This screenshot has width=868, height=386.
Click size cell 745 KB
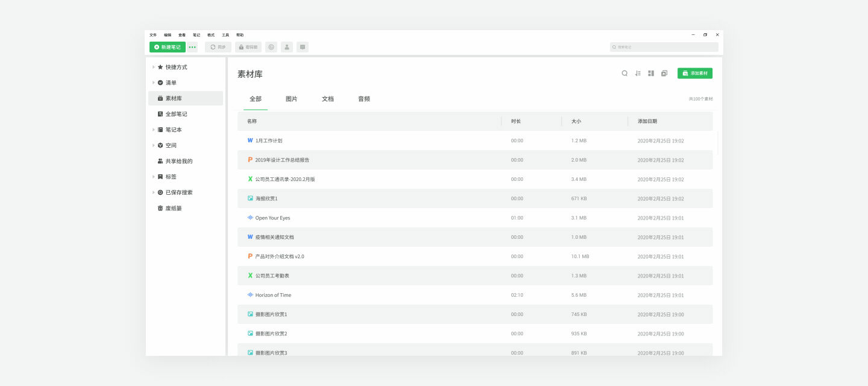click(579, 314)
